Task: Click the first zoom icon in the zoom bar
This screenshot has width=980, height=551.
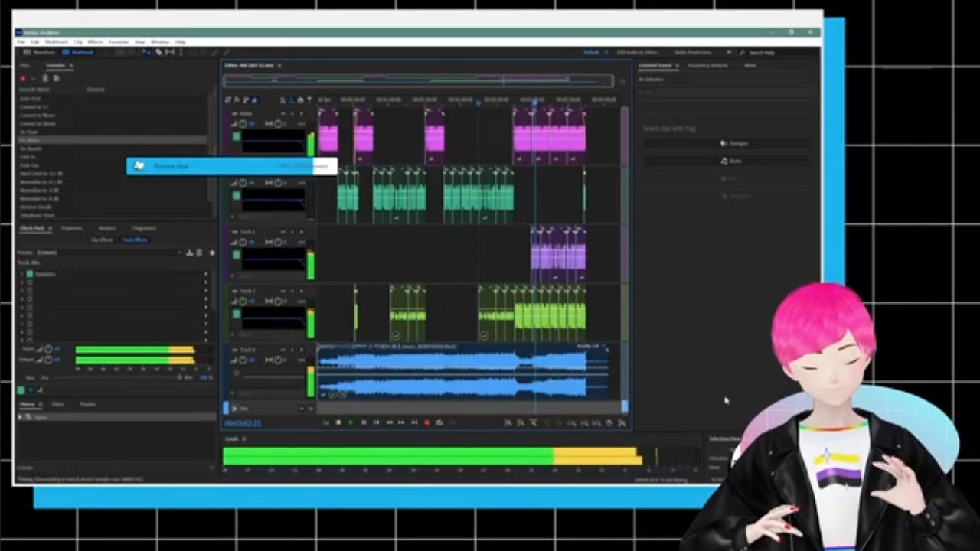Action: pos(508,423)
